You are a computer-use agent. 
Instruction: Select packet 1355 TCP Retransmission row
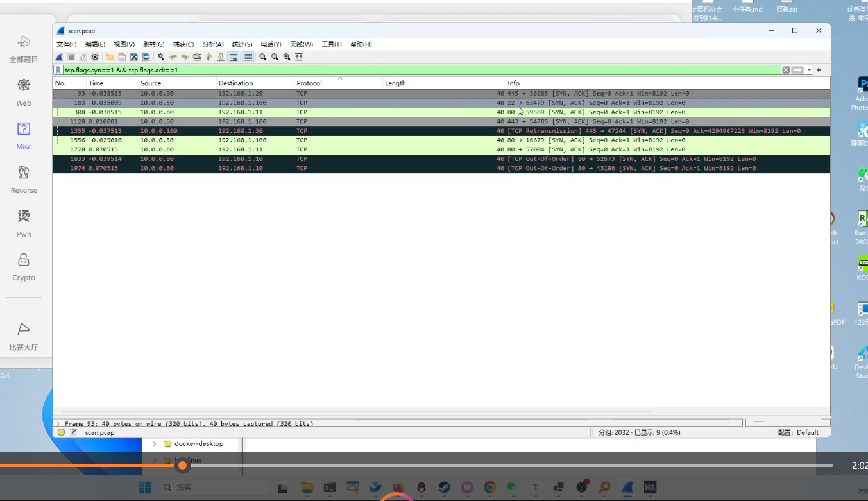pyautogui.click(x=441, y=131)
